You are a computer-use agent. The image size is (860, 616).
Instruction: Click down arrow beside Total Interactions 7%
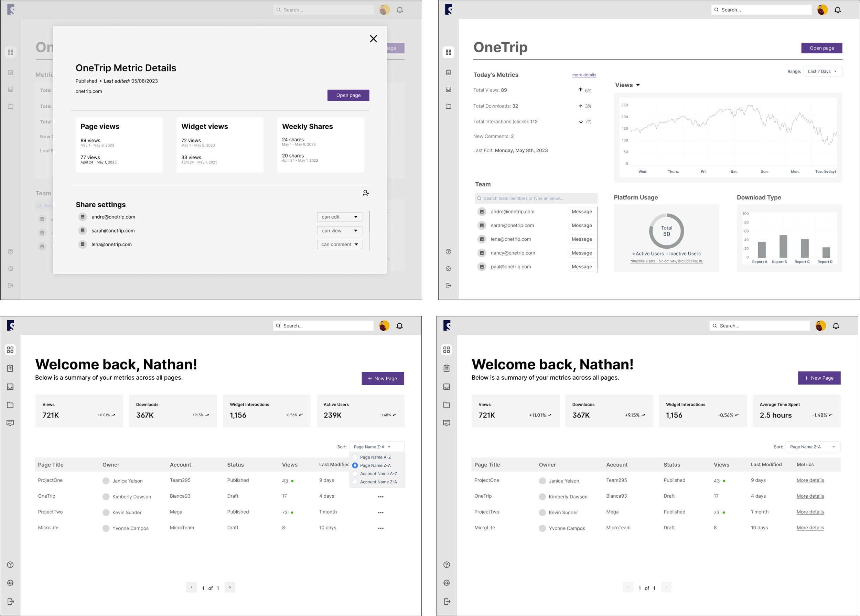coord(581,122)
